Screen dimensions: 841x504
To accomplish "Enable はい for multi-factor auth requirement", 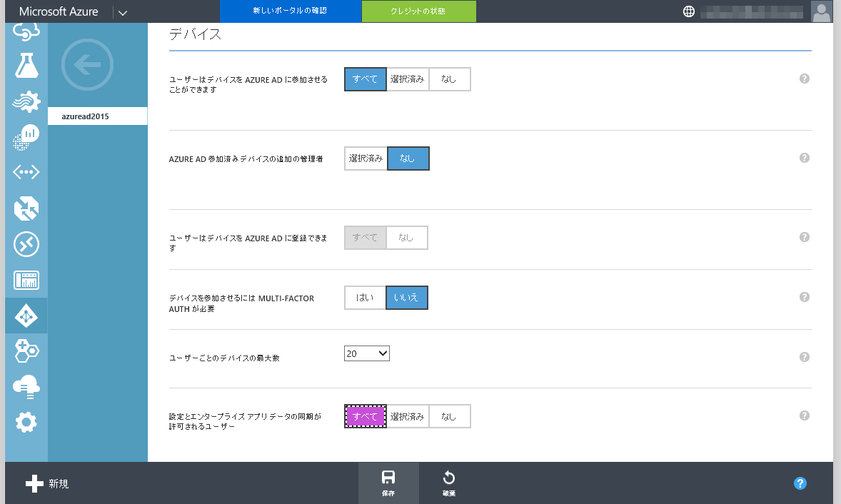I will click(365, 298).
